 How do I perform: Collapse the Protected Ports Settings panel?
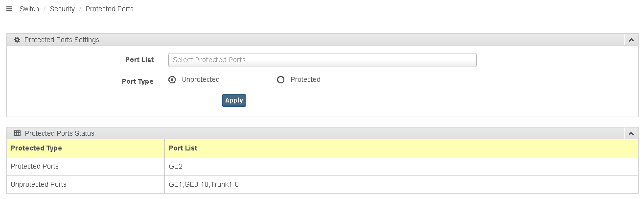pyautogui.click(x=631, y=40)
